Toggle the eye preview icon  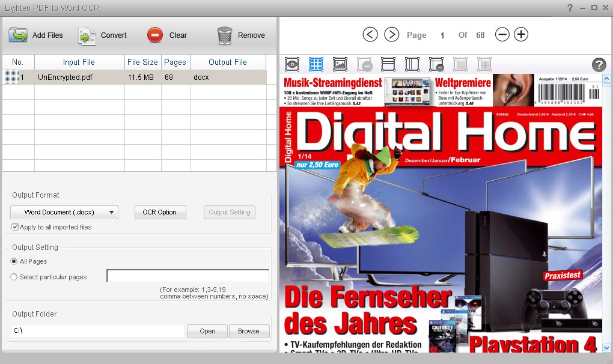pyautogui.click(x=292, y=64)
